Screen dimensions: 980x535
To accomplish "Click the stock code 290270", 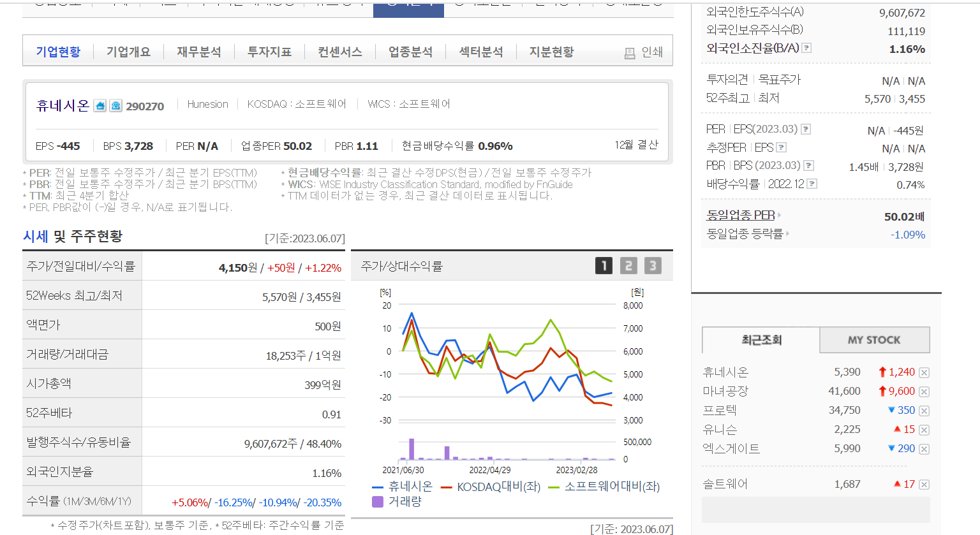I will coord(145,106).
